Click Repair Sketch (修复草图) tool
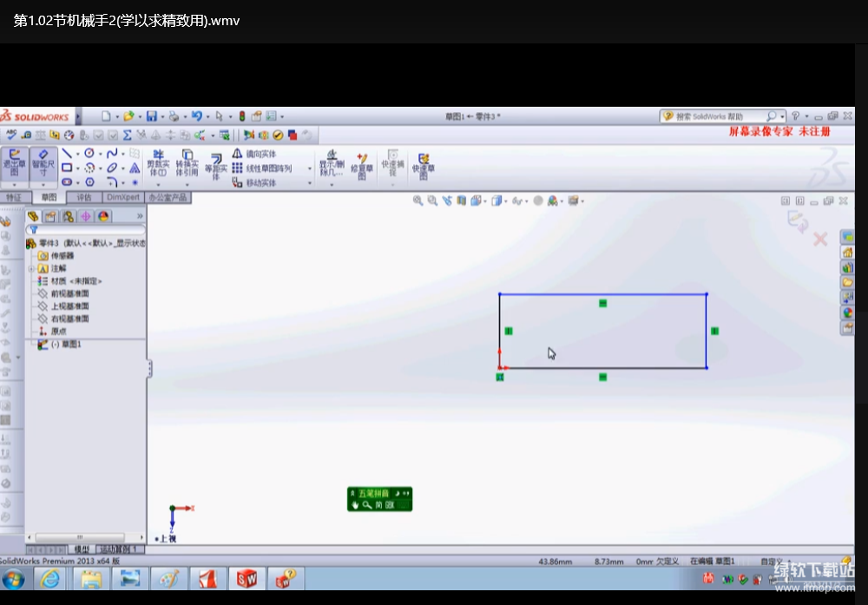The width and height of the screenshot is (868, 605). coord(361,166)
